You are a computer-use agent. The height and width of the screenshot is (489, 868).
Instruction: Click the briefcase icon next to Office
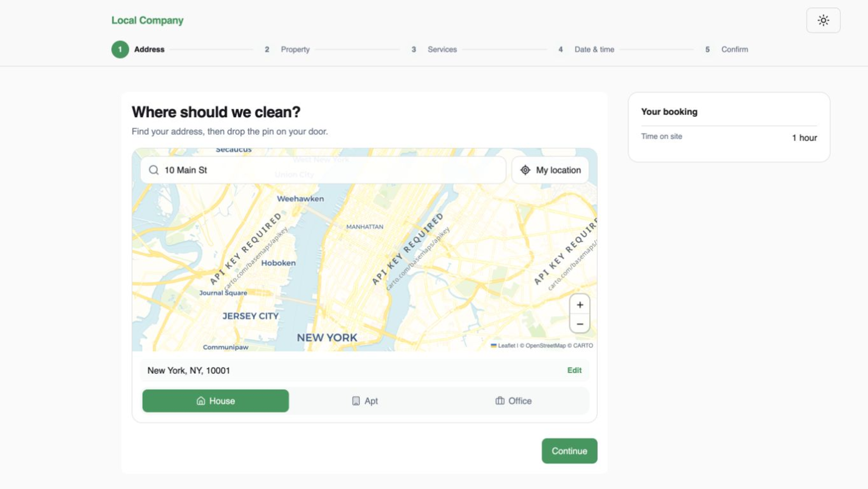[499, 401]
